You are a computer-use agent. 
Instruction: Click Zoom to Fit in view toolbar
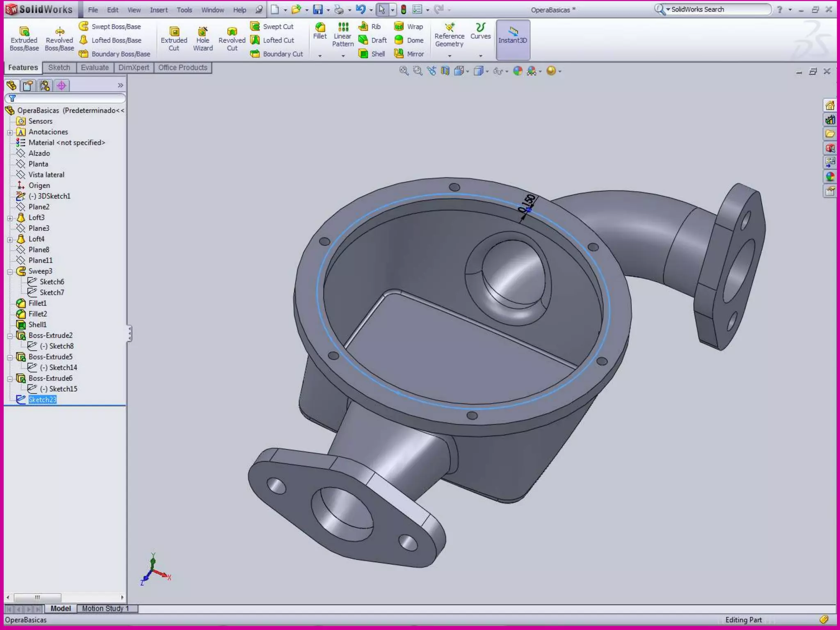coord(404,71)
